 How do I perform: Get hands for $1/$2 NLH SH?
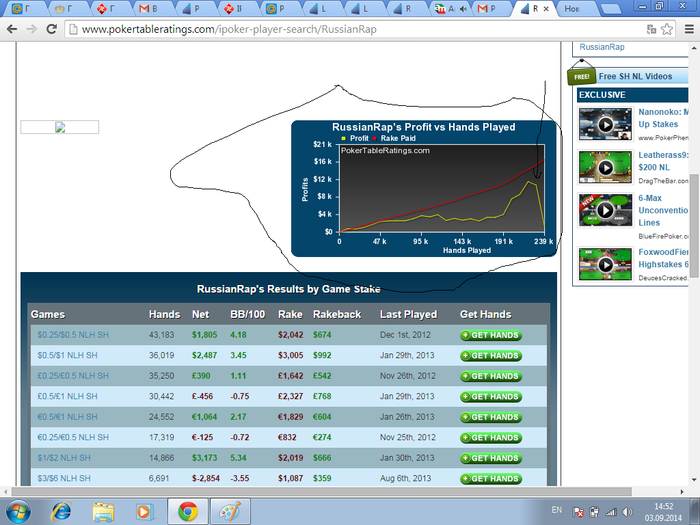tap(491, 458)
